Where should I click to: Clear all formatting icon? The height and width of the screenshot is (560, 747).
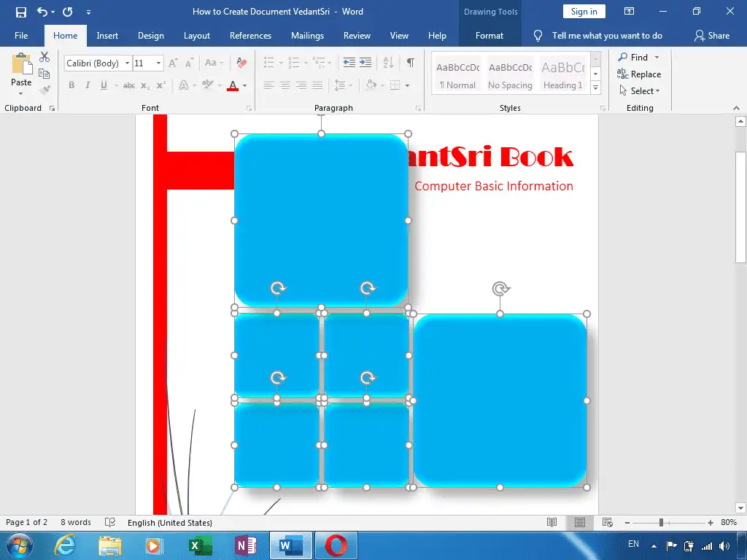point(242,63)
